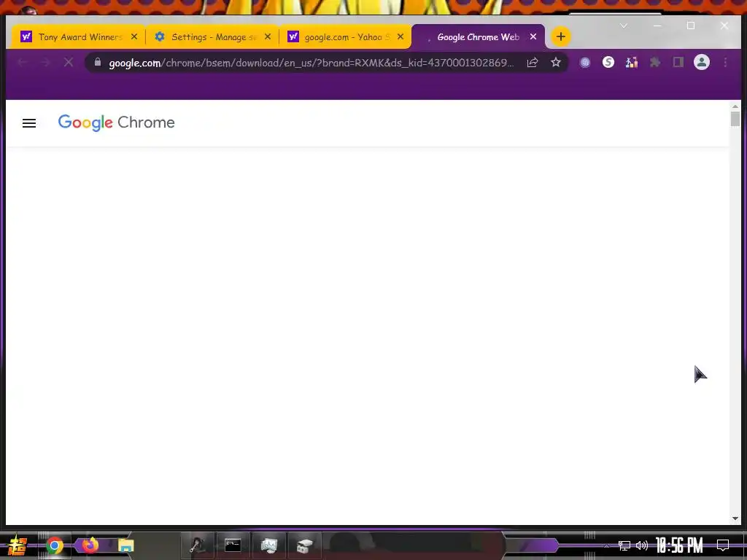Open a new tab with plus button

click(561, 36)
